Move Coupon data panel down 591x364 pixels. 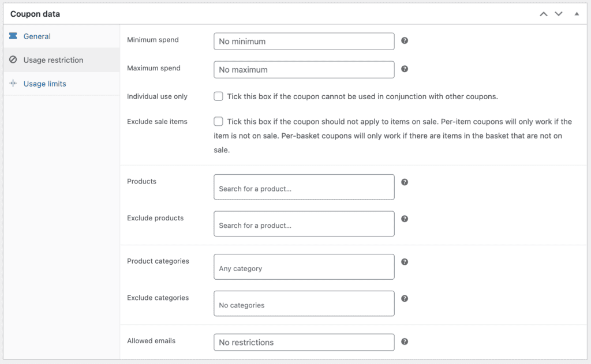(x=558, y=14)
